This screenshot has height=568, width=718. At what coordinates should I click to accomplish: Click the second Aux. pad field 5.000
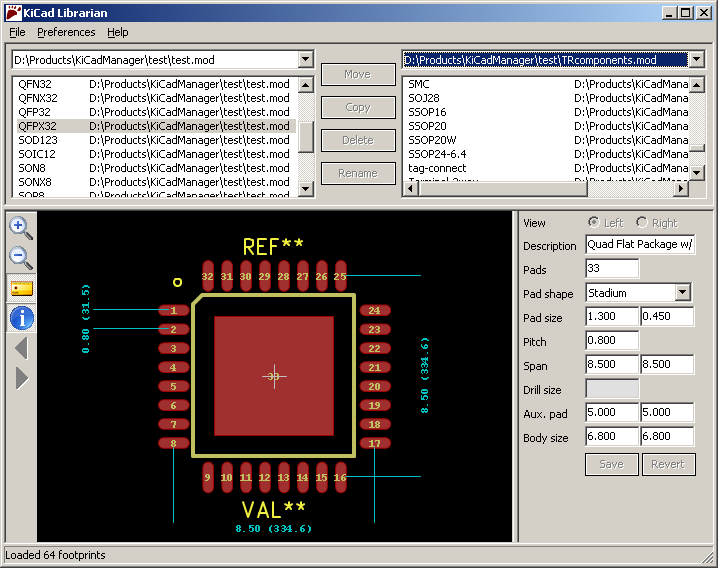tap(667, 412)
